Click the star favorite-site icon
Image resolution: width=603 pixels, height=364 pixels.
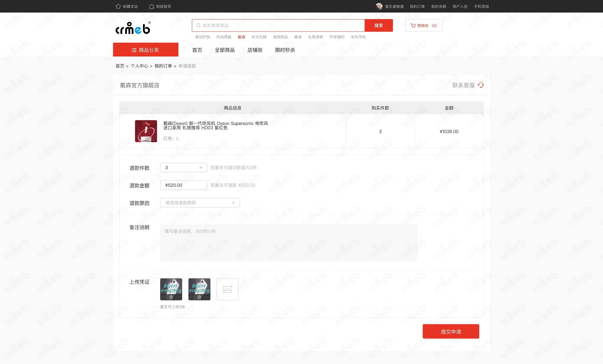(118, 6)
